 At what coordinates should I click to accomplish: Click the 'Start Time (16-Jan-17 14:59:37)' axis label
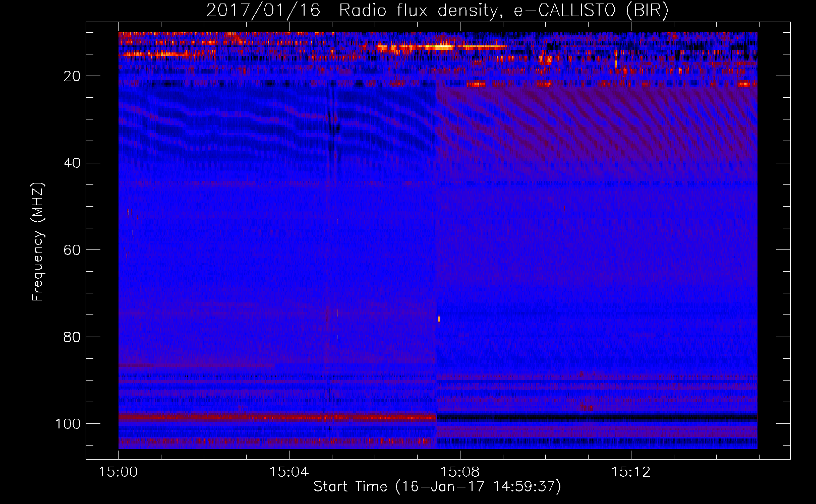click(x=437, y=487)
